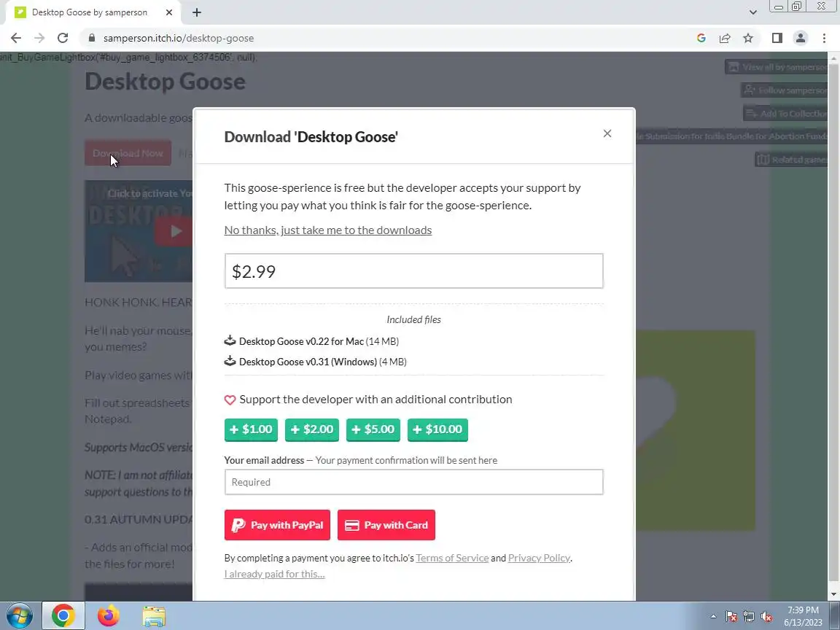Pay with PayPal
Screen dimensions: 840x630
tap(277, 525)
